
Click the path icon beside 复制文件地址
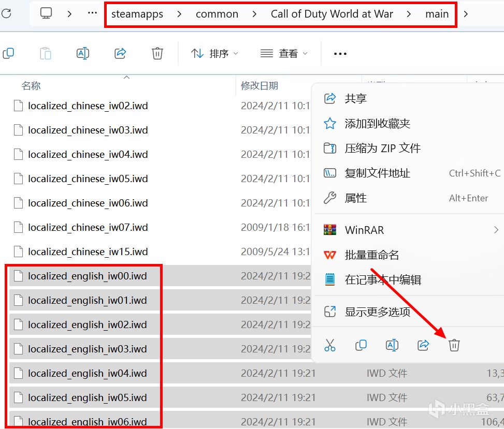(x=330, y=173)
